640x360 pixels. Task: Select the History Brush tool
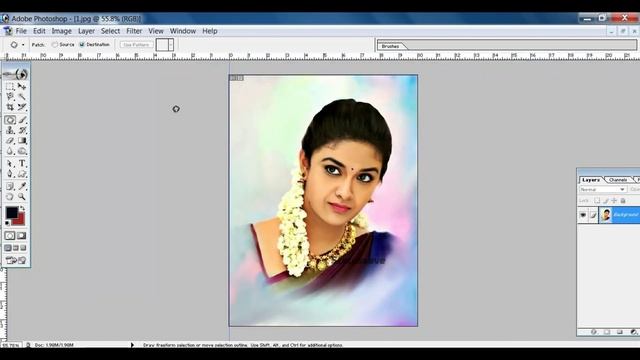tap(22, 130)
